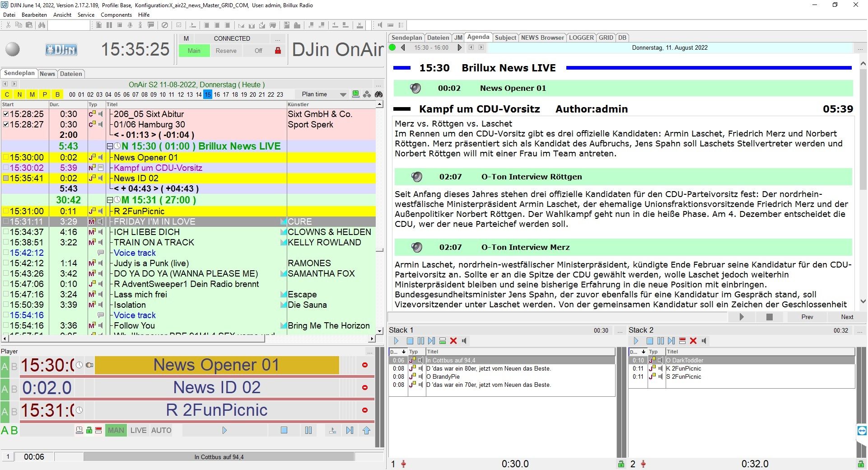The height and width of the screenshot is (470, 868).
Task: Click the Voice track entry at 15:42:12
Action: click(x=135, y=253)
